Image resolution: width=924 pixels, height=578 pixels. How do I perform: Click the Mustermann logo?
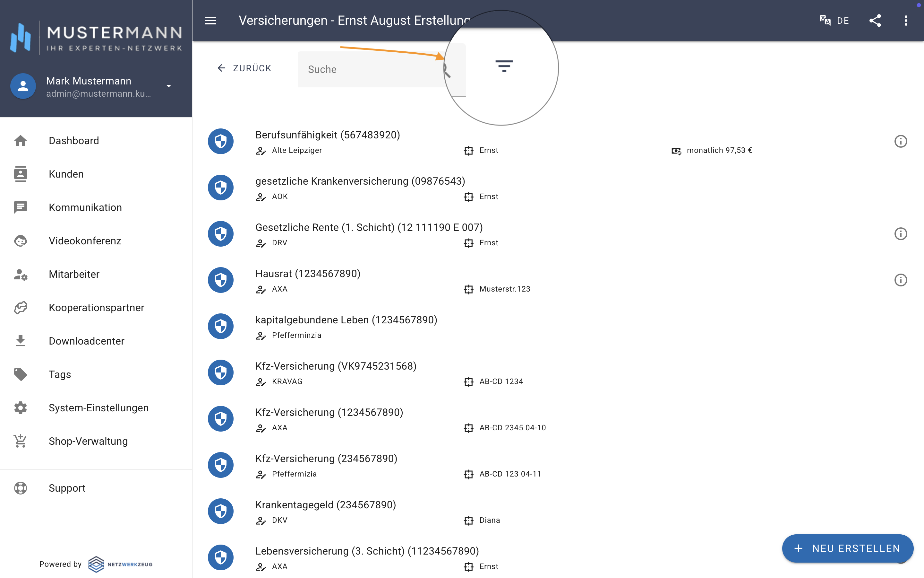pos(96,38)
